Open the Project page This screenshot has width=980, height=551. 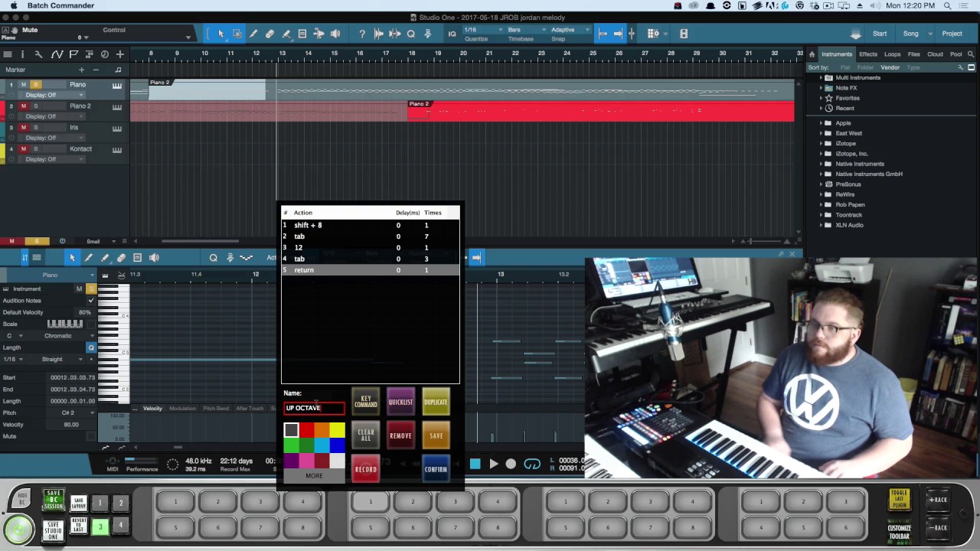pyautogui.click(x=952, y=34)
